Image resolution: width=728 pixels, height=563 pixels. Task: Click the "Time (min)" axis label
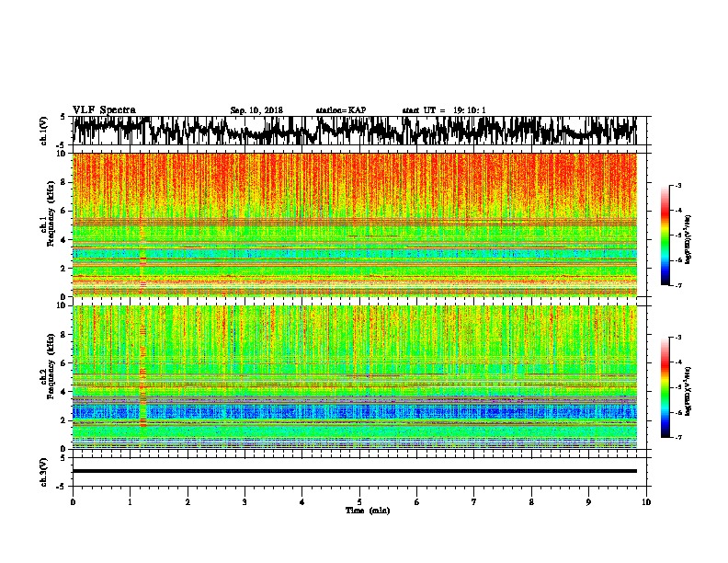tap(368, 511)
